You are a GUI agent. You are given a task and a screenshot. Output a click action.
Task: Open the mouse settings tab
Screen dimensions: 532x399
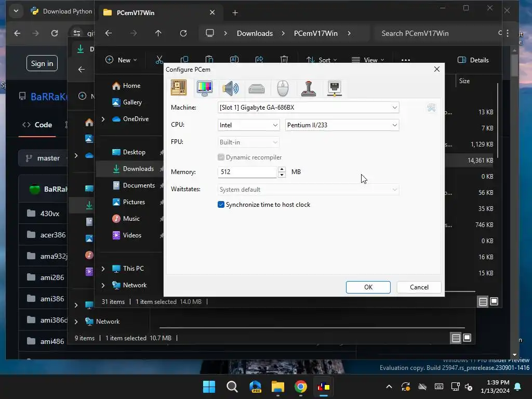point(283,88)
